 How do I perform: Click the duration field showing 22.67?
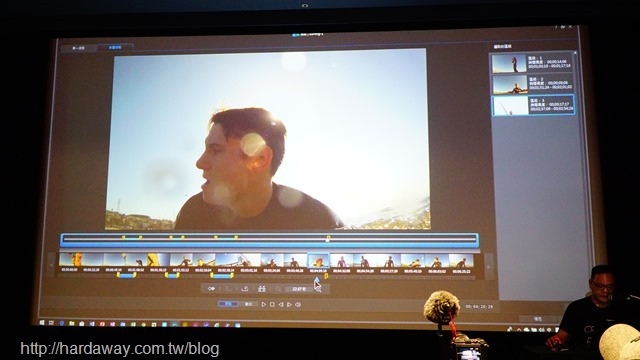coord(299,289)
